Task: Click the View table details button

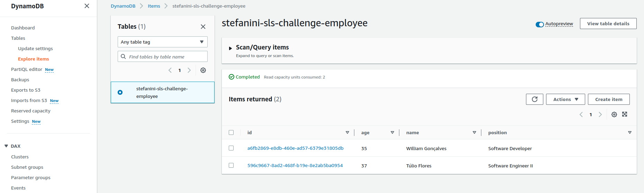Action: point(608,24)
